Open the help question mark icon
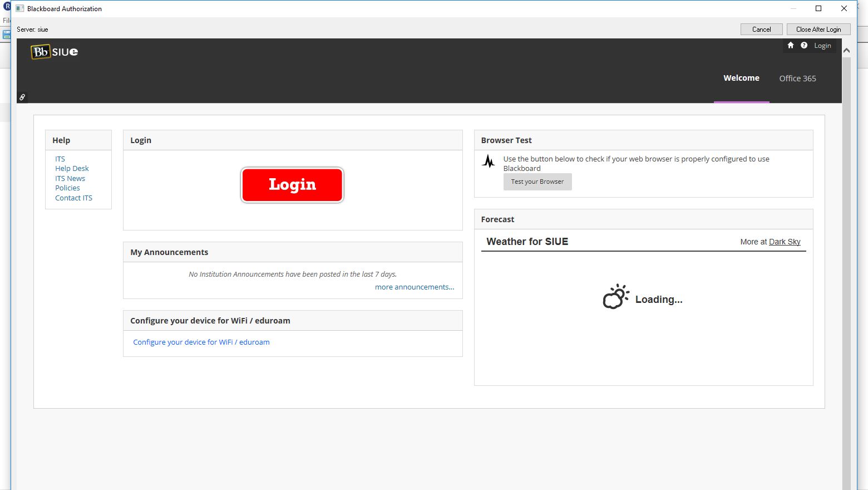 click(x=804, y=46)
